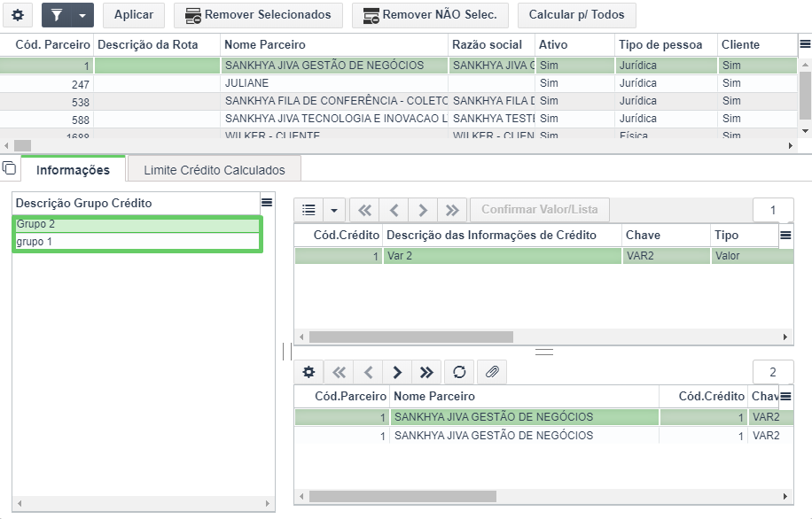Viewport: 812px width, 519px height.
Task: Click the Tipo de pessoa column header
Action: tap(666, 45)
